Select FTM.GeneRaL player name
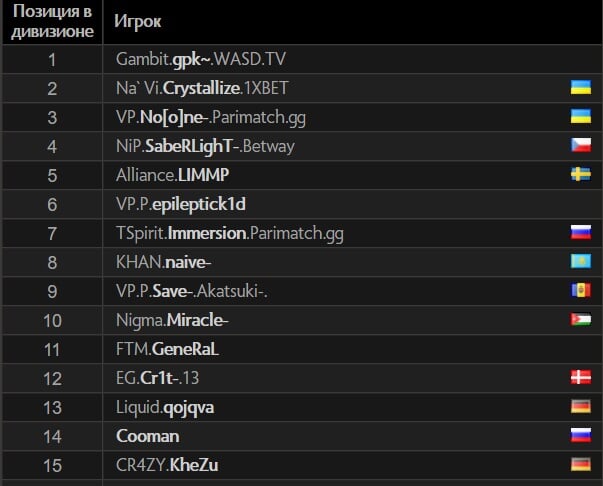603x486 pixels. coord(167,349)
